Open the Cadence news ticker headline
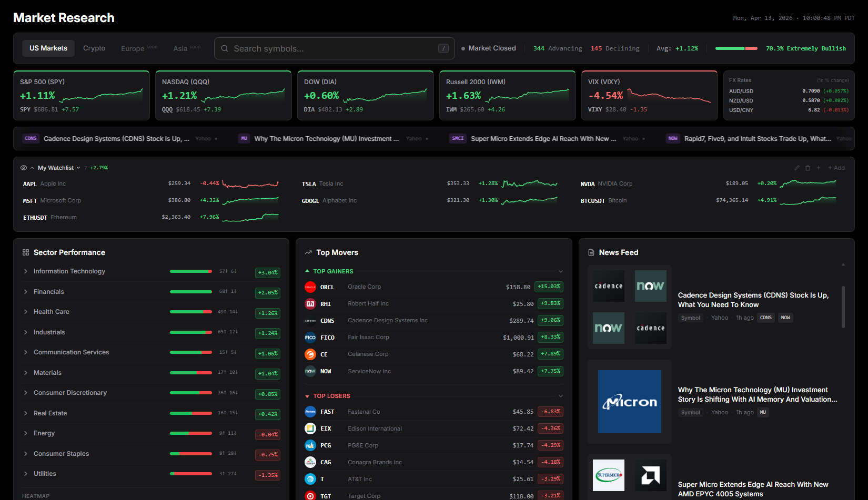The image size is (868, 500). tap(116, 139)
